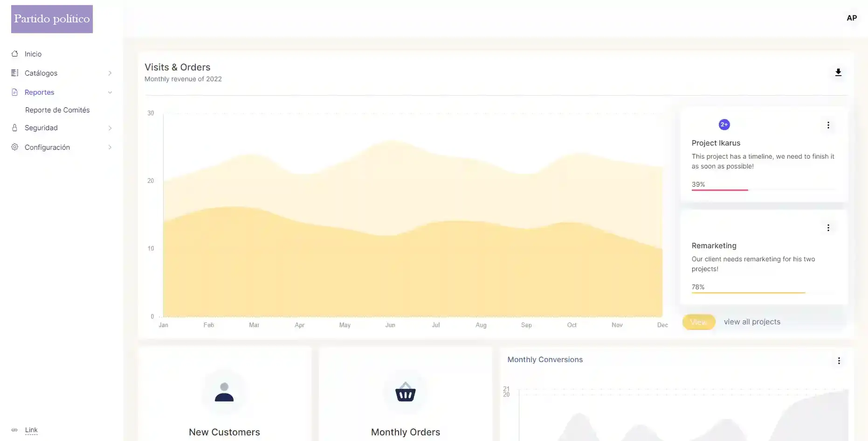This screenshot has width=868, height=441.
Task: Click the Mar label on chart axis
Action: pyautogui.click(x=254, y=325)
